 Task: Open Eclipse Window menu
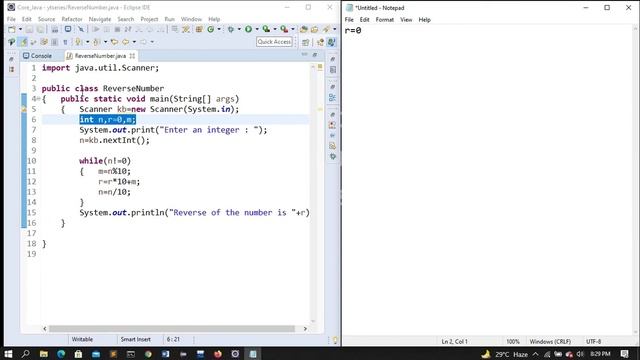point(191,19)
